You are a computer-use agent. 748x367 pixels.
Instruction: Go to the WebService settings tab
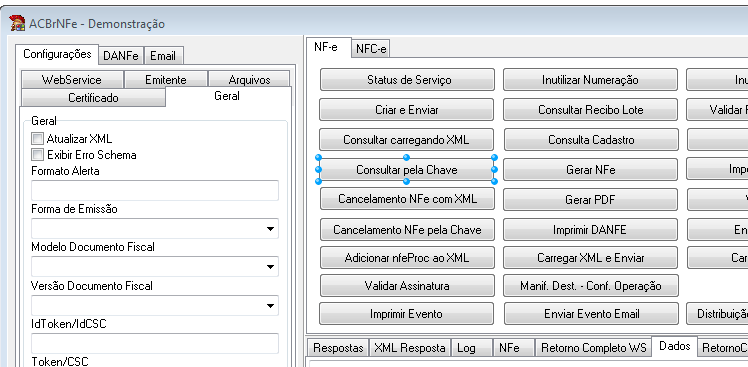tap(72, 80)
